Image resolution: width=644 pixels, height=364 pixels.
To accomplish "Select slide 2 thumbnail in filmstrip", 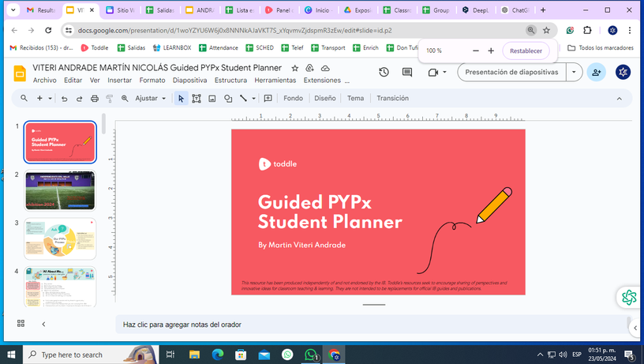I will pyautogui.click(x=60, y=190).
